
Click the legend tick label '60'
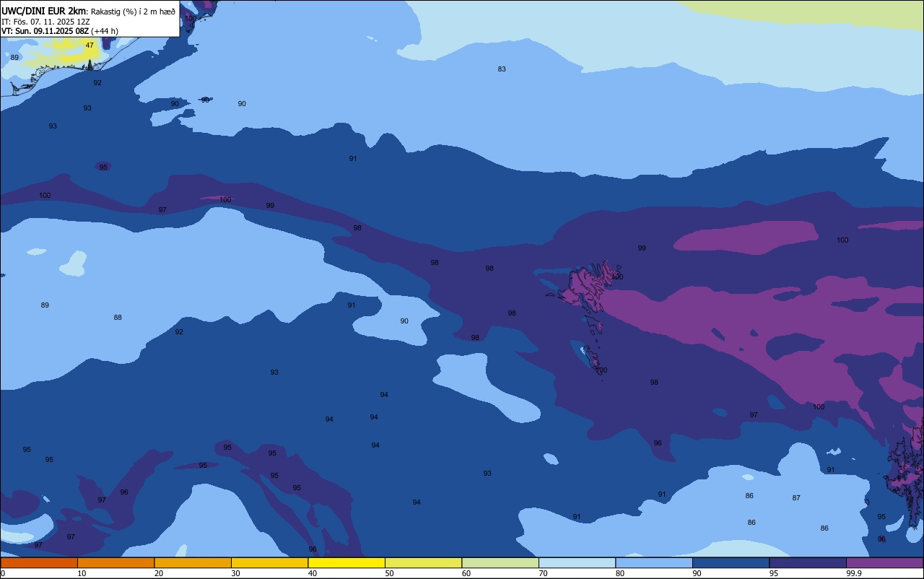(x=466, y=573)
